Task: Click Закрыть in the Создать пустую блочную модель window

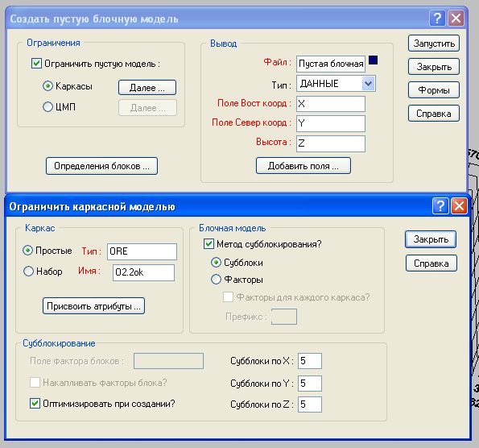Action: [x=434, y=67]
